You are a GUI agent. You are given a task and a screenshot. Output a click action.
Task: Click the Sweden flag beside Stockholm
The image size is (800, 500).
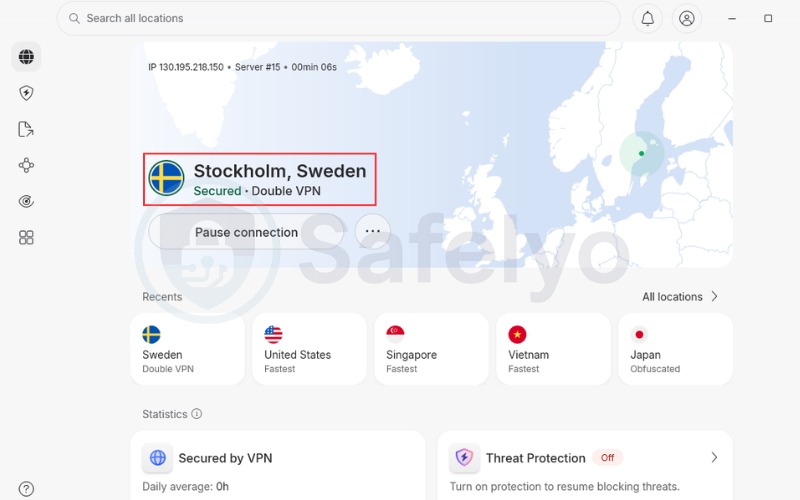pos(166,178)
